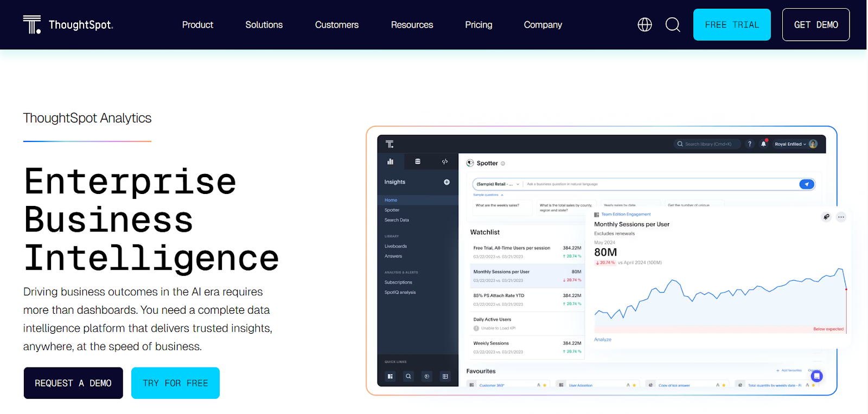This screenshot has width=868, height=414.
Task: Click the Spotter quick link icon
Action: [427, 376]
